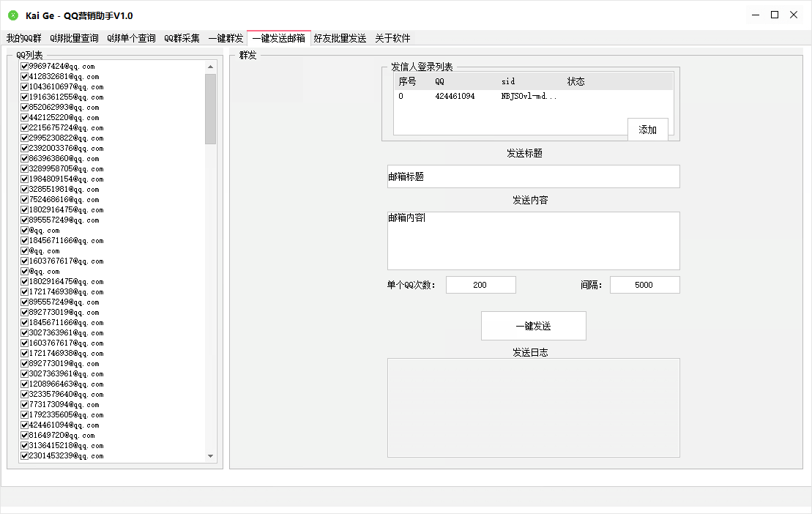This screenshot has width=812, height=514.
Task: Click the 发送标题 email title field
Action: (x=533, y=176)
